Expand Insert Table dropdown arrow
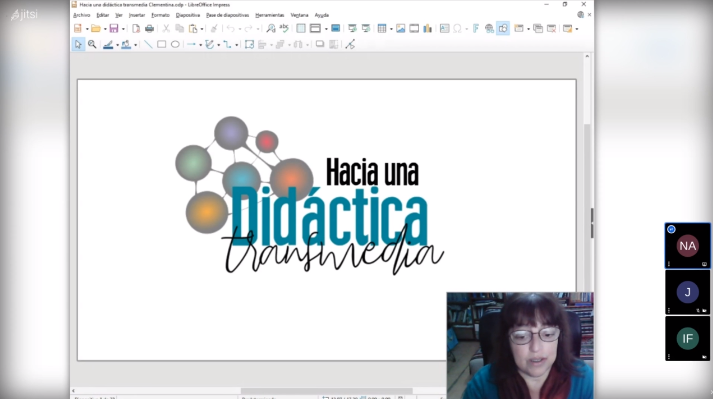The width and height of the screenshot is (713, 399). (x=391, y=29)
